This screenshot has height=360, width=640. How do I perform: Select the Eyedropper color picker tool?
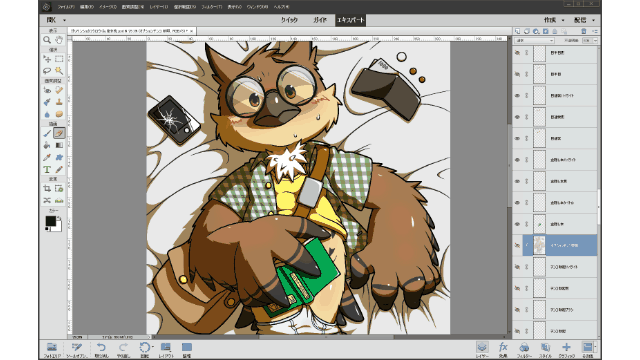[47, 157]
